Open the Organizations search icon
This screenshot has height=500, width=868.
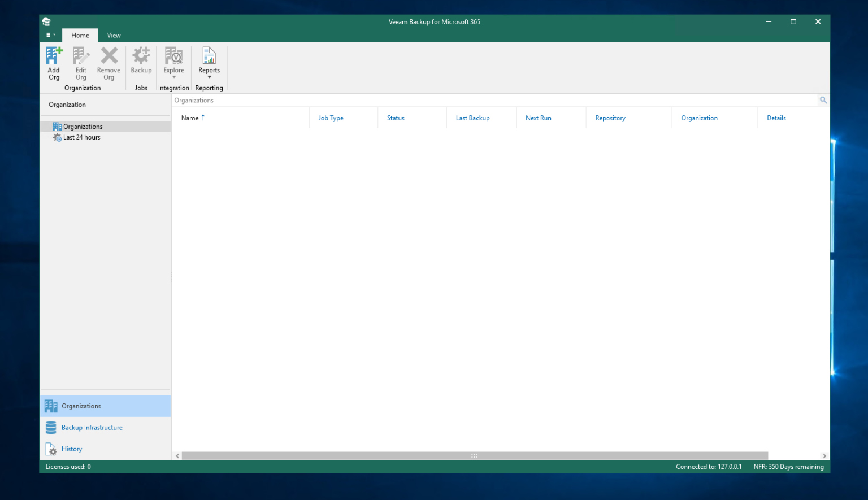coord(823,100)
